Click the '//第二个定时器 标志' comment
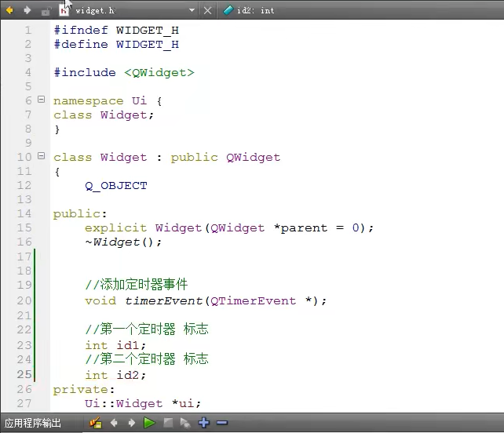The width and height of the screenshot is (504, 433). [147, 358]
